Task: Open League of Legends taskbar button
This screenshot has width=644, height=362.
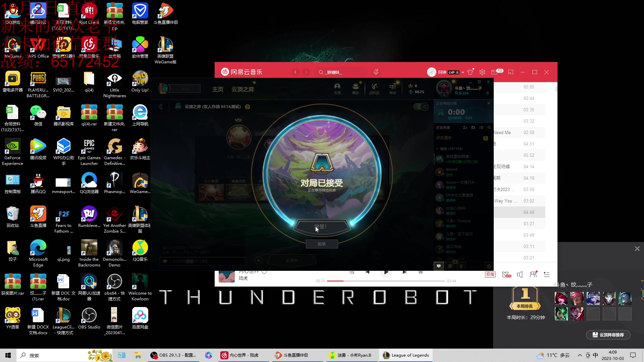Action: (x=406, y=355)
